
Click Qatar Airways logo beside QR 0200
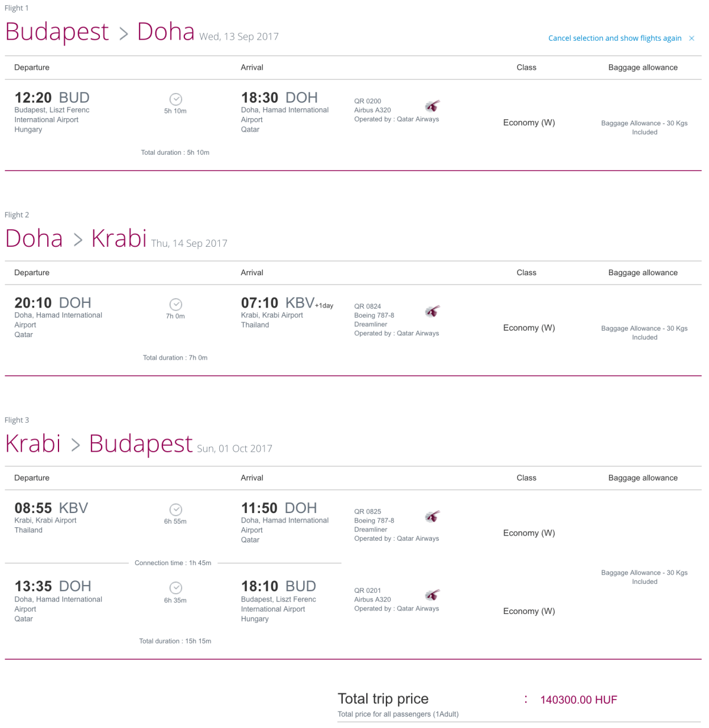tap(432, 106)
